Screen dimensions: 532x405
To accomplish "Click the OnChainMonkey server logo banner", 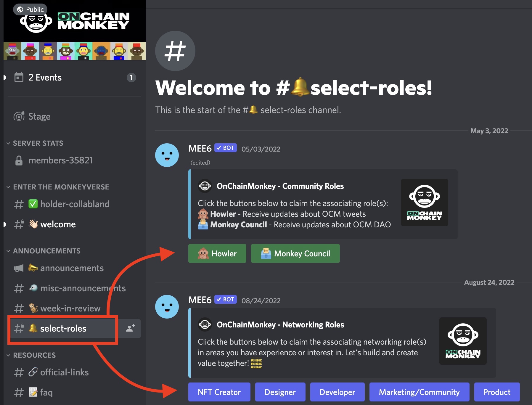I will click(75, 21).
